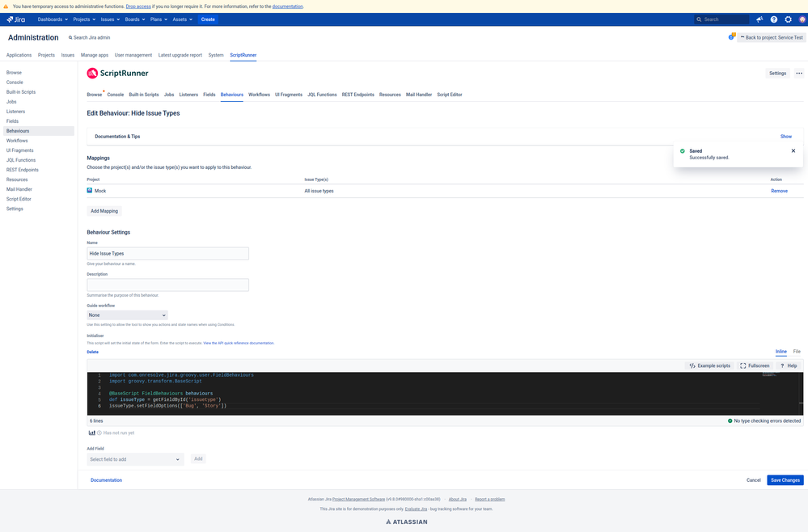The height and width of the screenshot is (532, 808).
Task: Open Jira notifications via the megaphone icon
Action: tap(759, 19)
